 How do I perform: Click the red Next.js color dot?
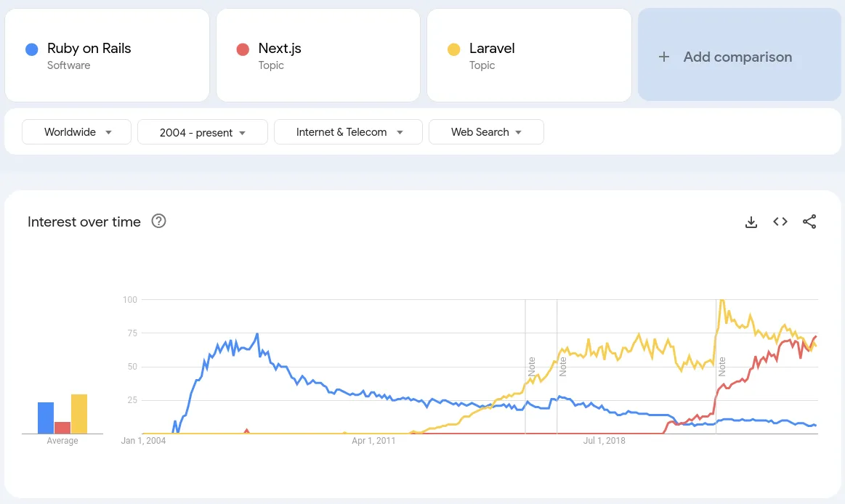243,49
